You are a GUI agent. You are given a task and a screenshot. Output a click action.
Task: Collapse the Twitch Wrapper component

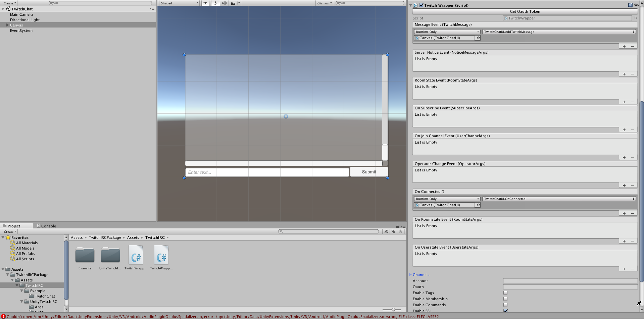click(410, 5)
